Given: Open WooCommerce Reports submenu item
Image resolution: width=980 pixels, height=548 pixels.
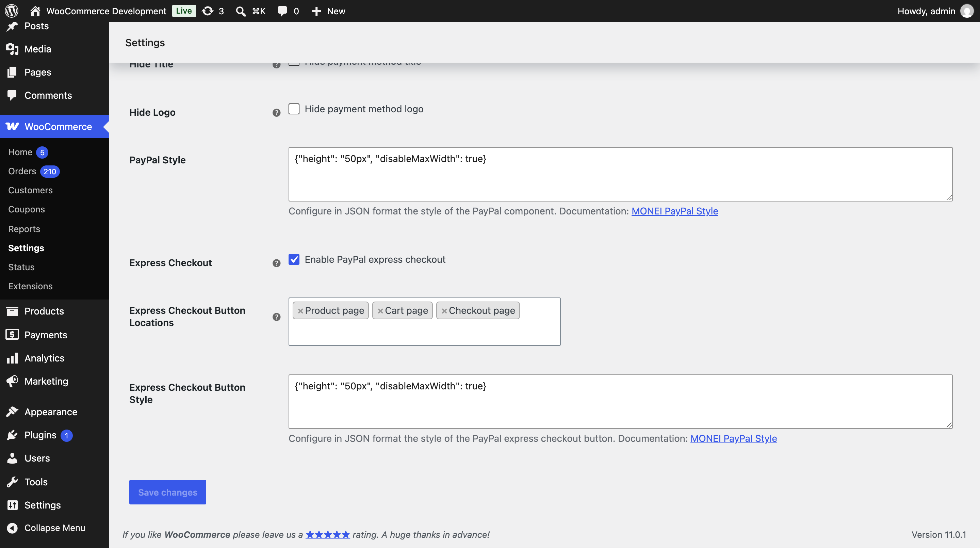Looking at the screenshot, I should click(24, 229).
